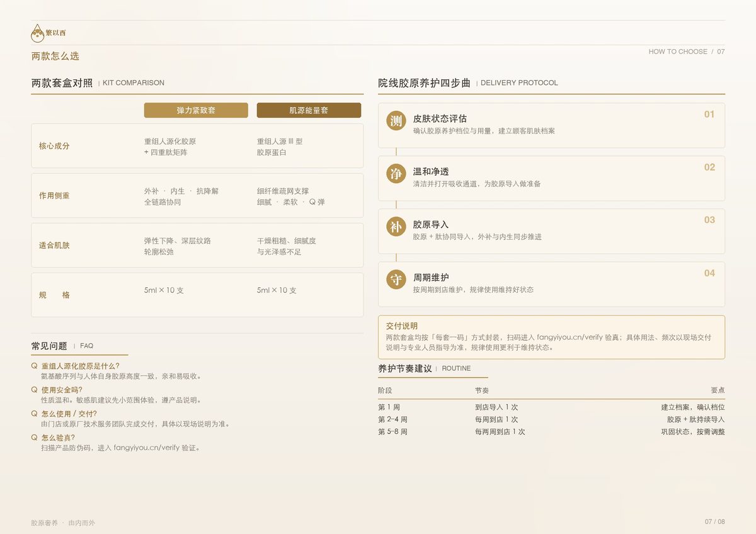Click the Q icon beside 怎么验真
Screen dimensions: 756x534
34,438
